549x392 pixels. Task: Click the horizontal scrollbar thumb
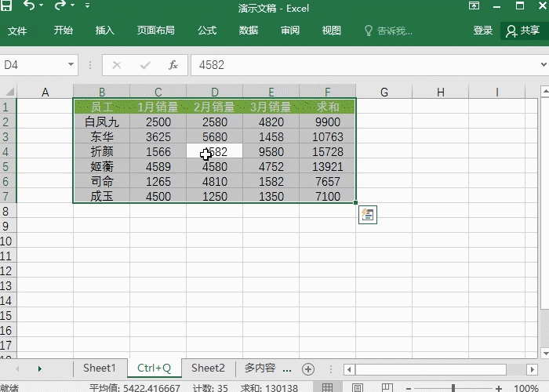tap(431, 369)
